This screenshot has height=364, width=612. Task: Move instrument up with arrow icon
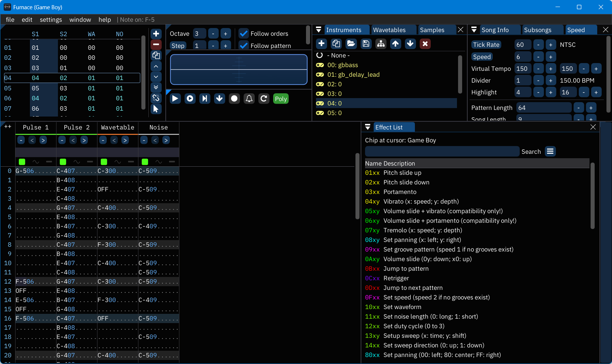(395, 44)
